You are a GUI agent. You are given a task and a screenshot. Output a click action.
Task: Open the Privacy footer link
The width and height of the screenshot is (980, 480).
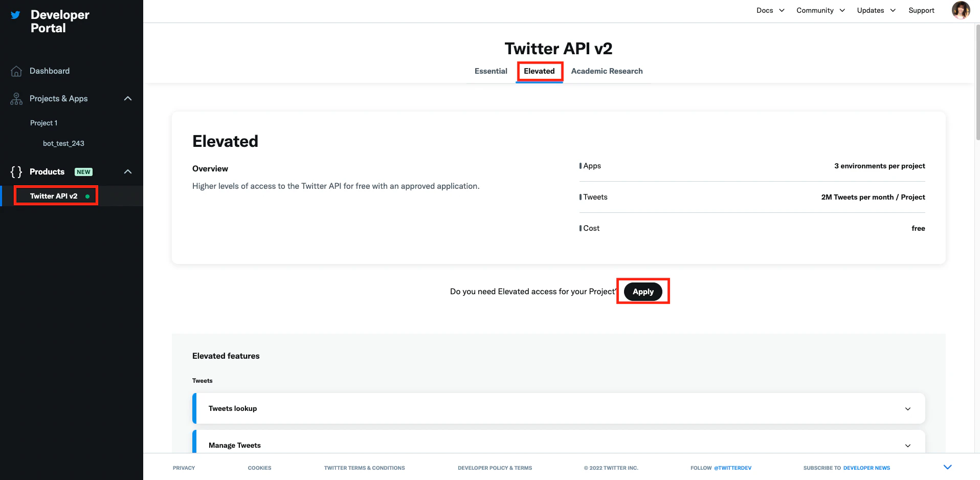(184, 468)
